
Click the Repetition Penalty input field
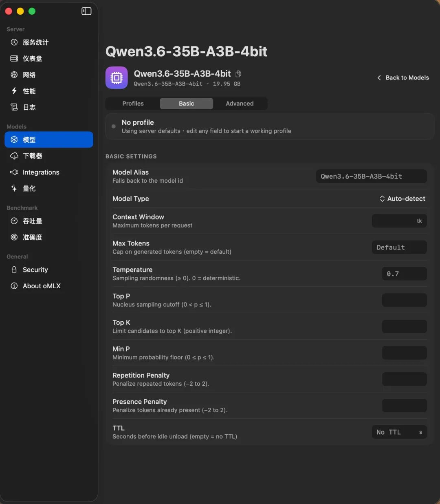click(x=404, y=379)
